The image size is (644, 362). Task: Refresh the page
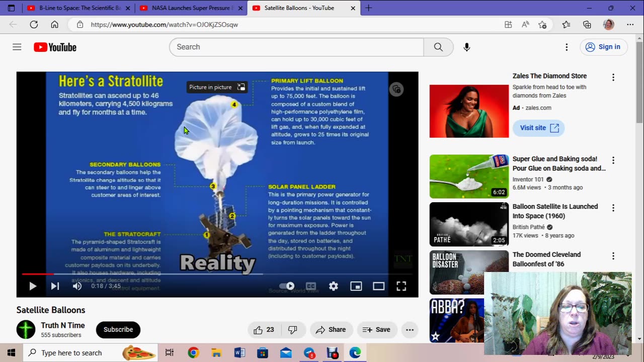[x=34, y=24]
